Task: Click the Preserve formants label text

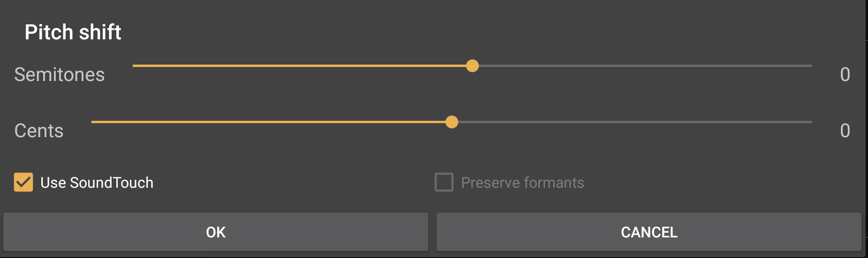Action: click(x=522, y=183)
